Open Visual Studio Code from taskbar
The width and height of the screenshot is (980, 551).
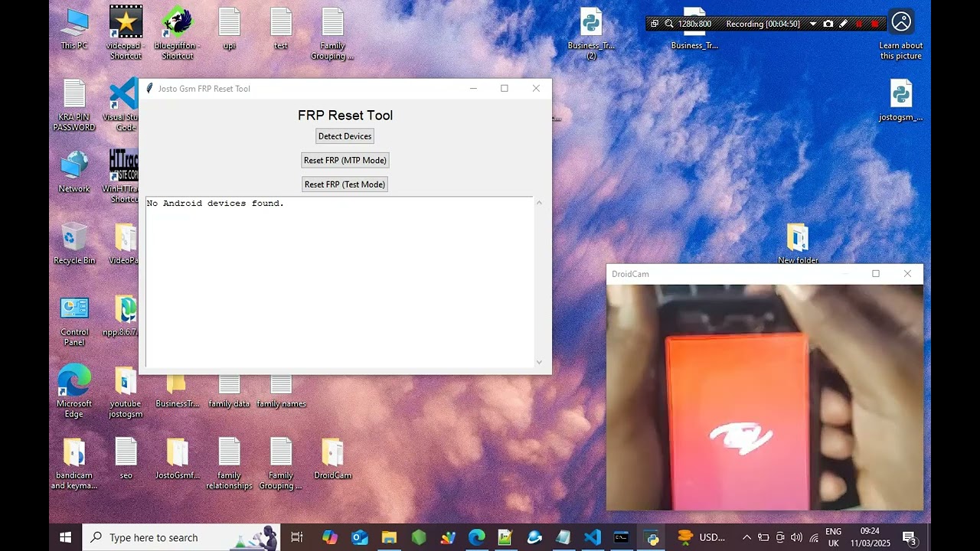[593, 537]
